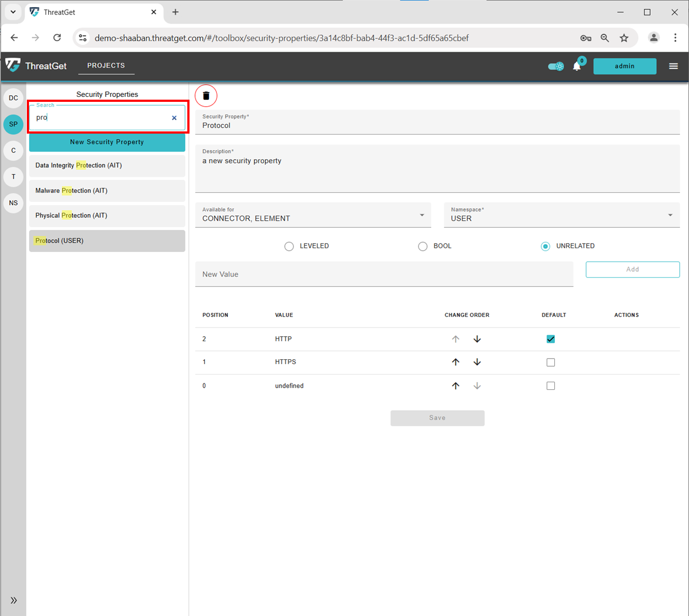Open the T sidebar section

click(x=14, y=177)
